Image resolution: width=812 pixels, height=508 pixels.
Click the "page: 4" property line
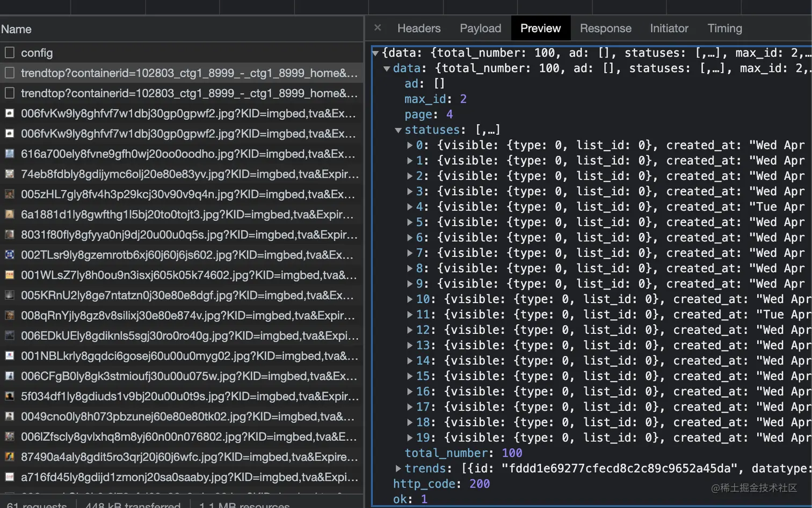coord(429,115)
